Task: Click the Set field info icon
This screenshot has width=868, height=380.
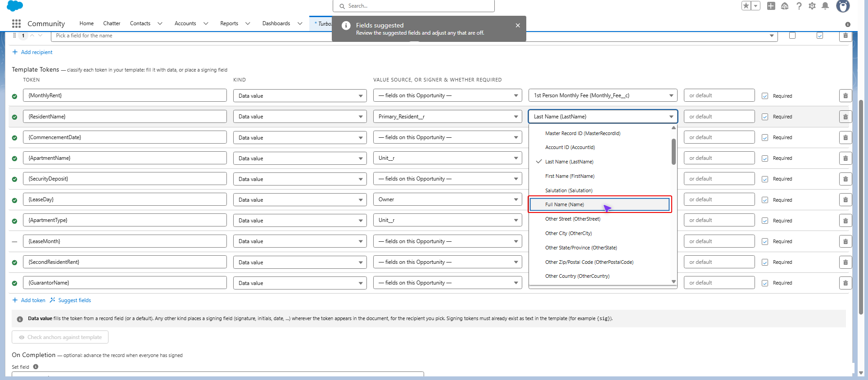Action: [x=36, y=366]
